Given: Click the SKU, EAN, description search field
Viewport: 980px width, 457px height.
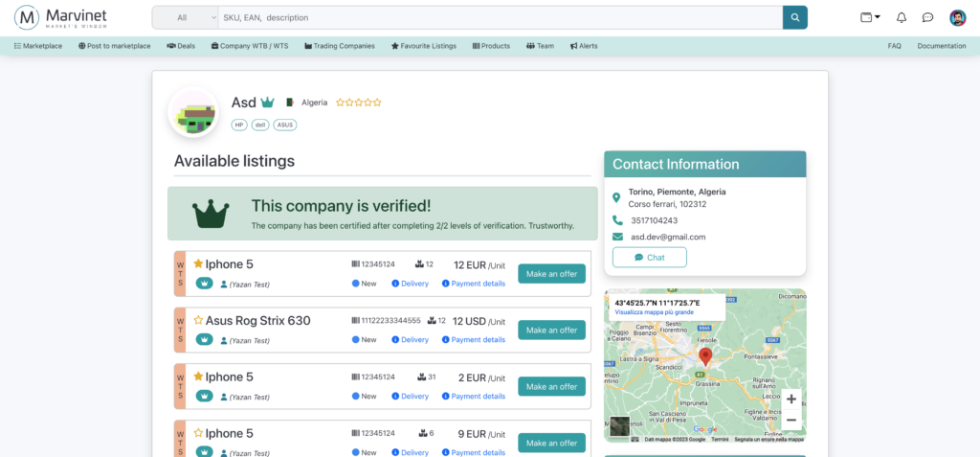Looking at the screenshot, I should pyautogui.click(x=498, y=17).
